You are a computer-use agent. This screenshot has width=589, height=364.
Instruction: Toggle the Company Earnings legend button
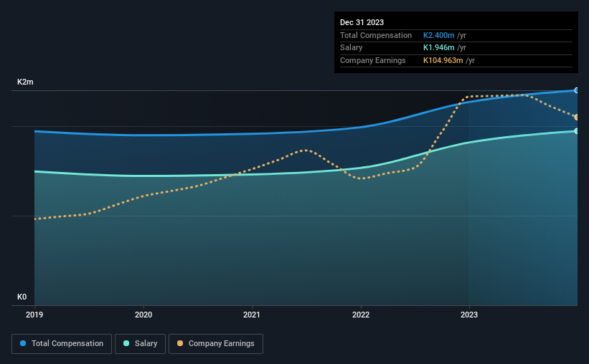pos(216,344)
